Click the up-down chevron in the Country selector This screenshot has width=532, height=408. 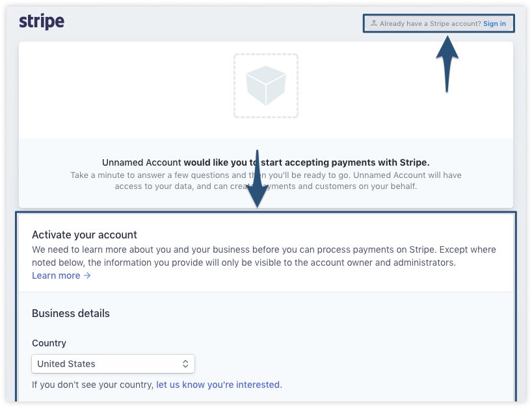185,364
